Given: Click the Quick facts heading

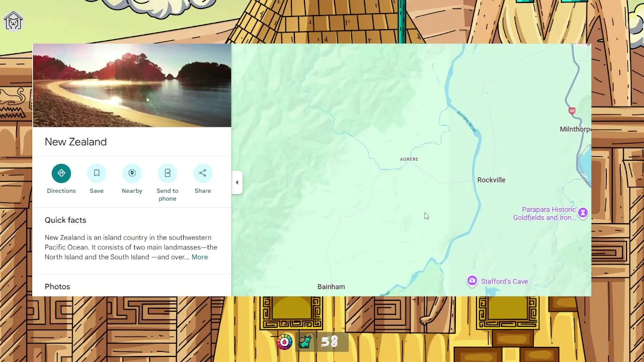Looking at the screenshot, I should click(x=65, y=220).
